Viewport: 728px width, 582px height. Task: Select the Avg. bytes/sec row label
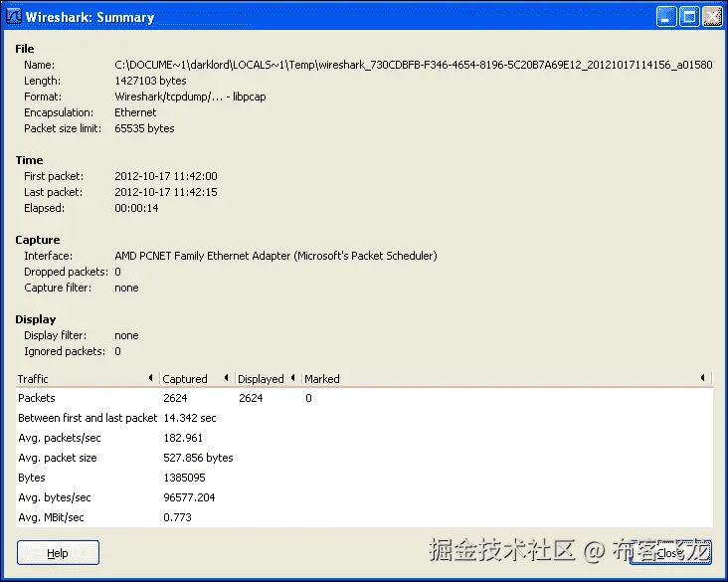(55, 497)
